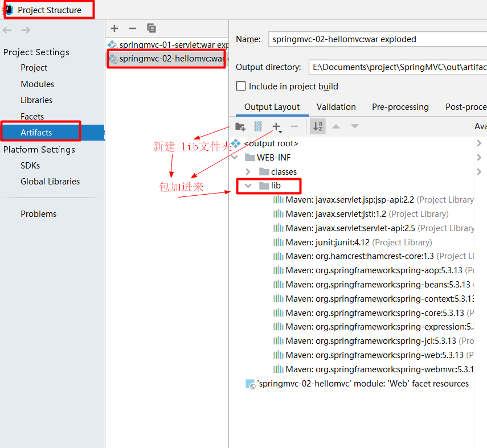Select Maven spring-aop:5.3.13 library
The height and width of the screenshot is (448, 487).
373,270
